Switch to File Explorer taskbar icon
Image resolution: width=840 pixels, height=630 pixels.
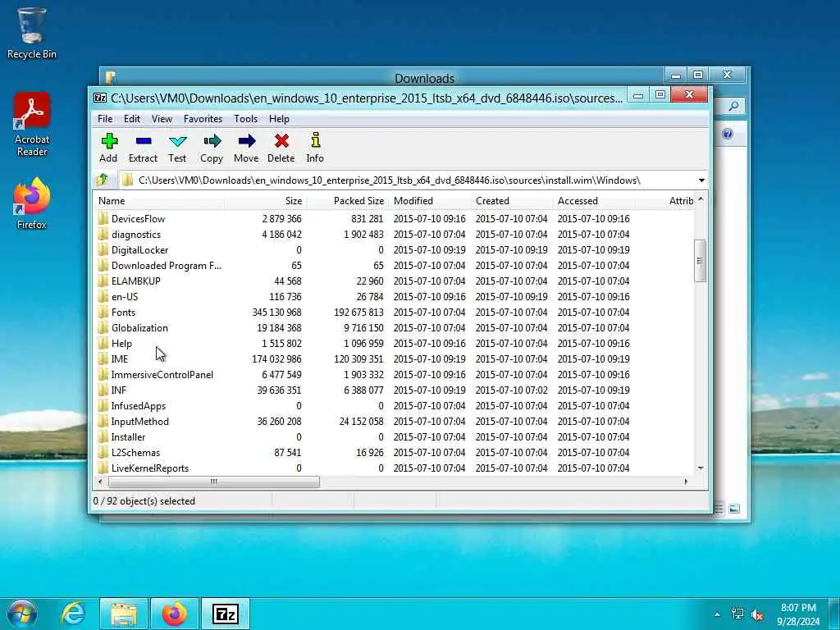pyautogui.click(x=124, y=614)
